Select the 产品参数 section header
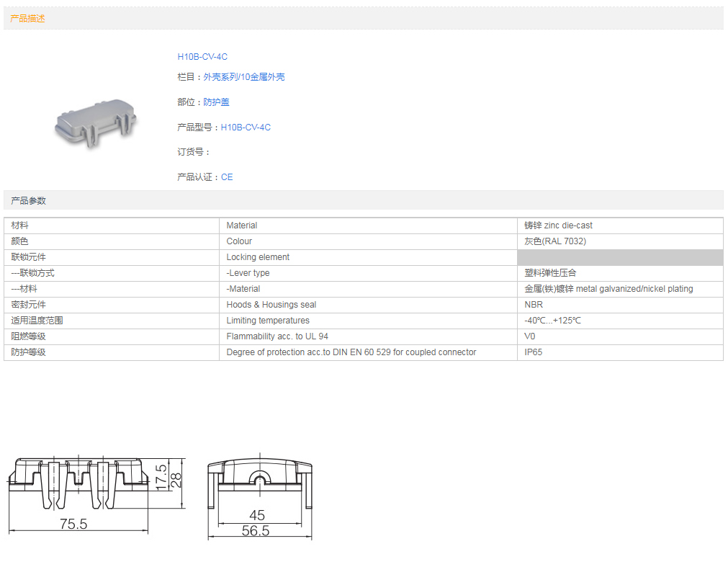This screenshot has width=728, height=567. click(x=28, y=201)
